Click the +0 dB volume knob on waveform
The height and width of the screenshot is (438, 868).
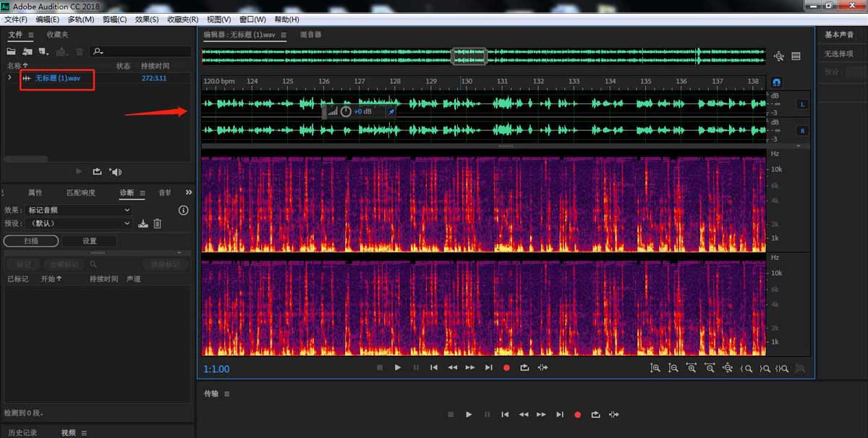point(346,111)
